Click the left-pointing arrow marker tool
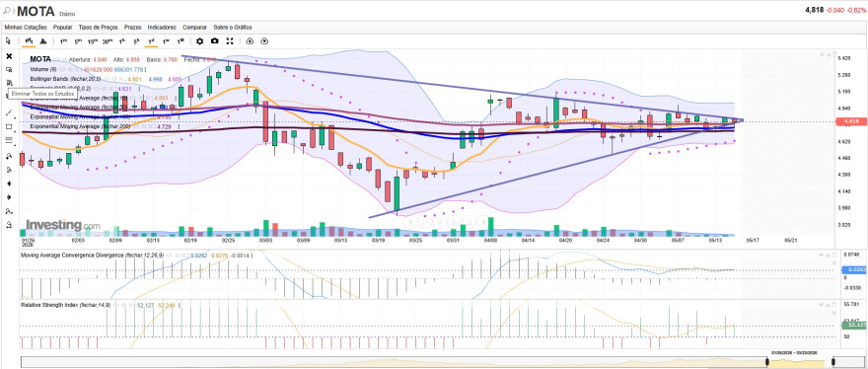This screenshot has width=868, height=369. pyautogui.click(x=9, y=184)
